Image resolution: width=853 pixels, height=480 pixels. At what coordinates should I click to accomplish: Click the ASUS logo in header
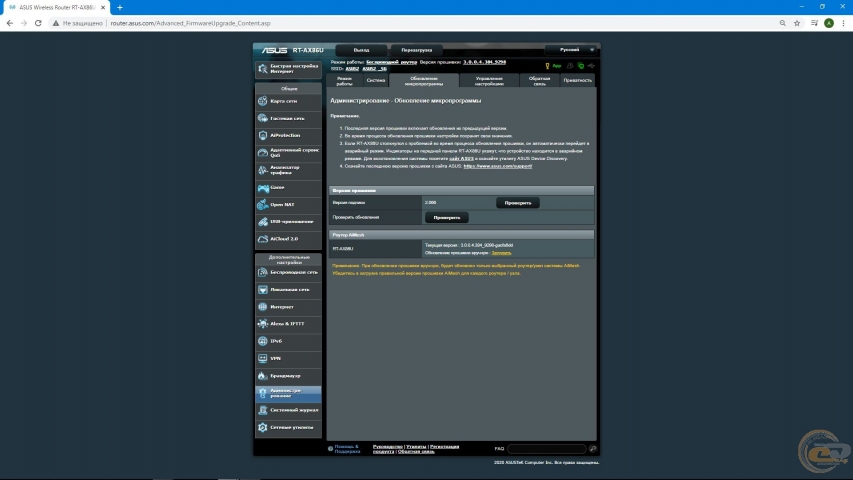point(274,50)
